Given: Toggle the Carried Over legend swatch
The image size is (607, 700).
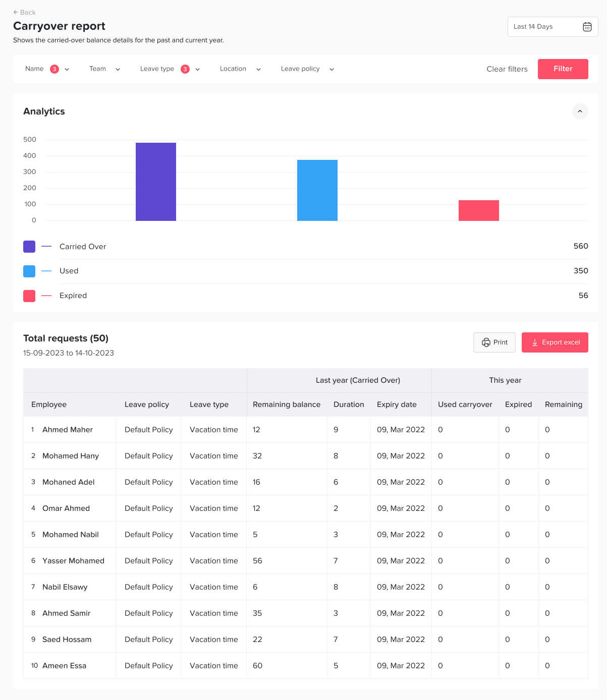Looking at the screenshot, I should (x=29, y=247).
